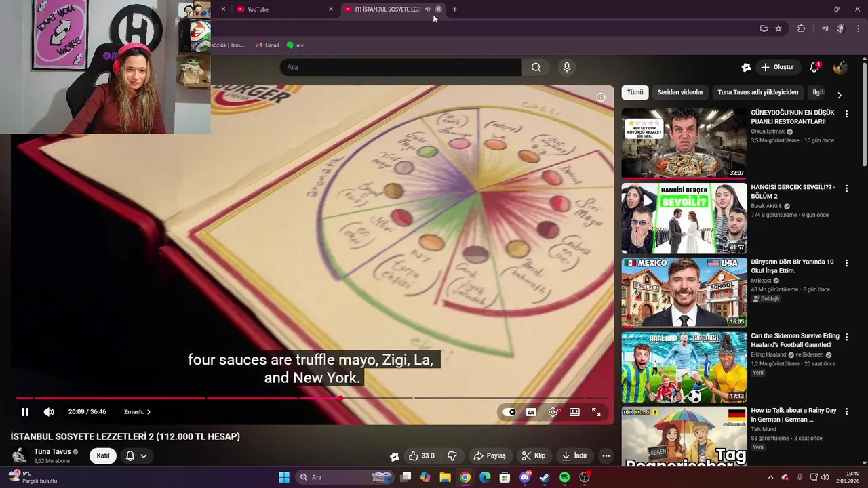This screenshot has height=488, width=868.
Task: Open Discord from taskbar
Action: 525,477
